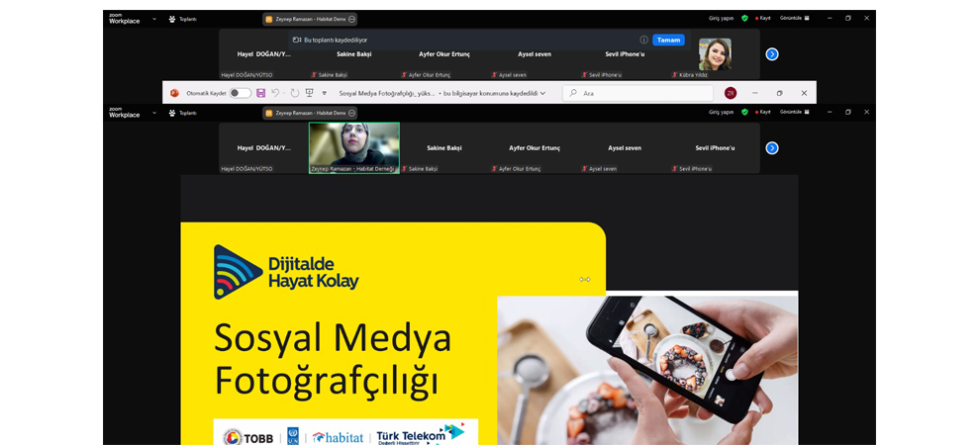Click Kayıt recording indicator in upper Zoom bar

pos(763,18)
